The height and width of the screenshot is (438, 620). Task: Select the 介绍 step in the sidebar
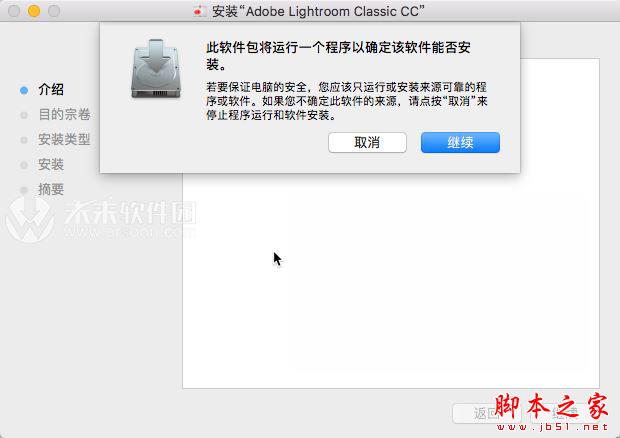point(51,89)
